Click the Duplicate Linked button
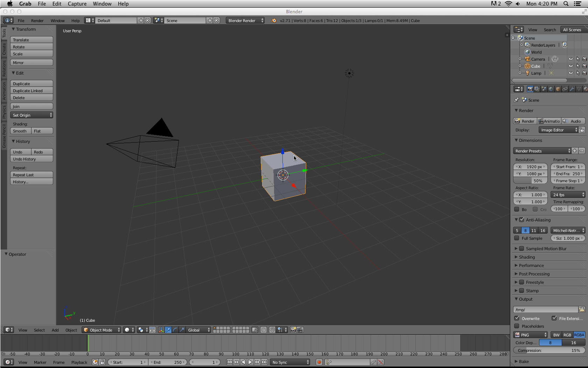588x368 pixels. (31, 90)
